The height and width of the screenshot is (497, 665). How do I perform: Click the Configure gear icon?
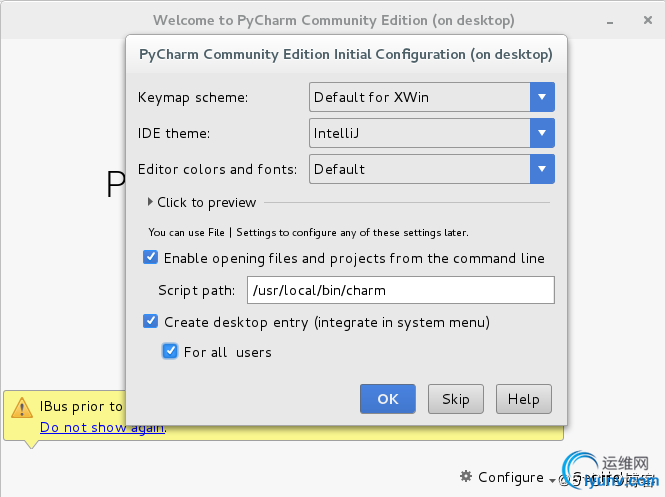coord(466,476)
